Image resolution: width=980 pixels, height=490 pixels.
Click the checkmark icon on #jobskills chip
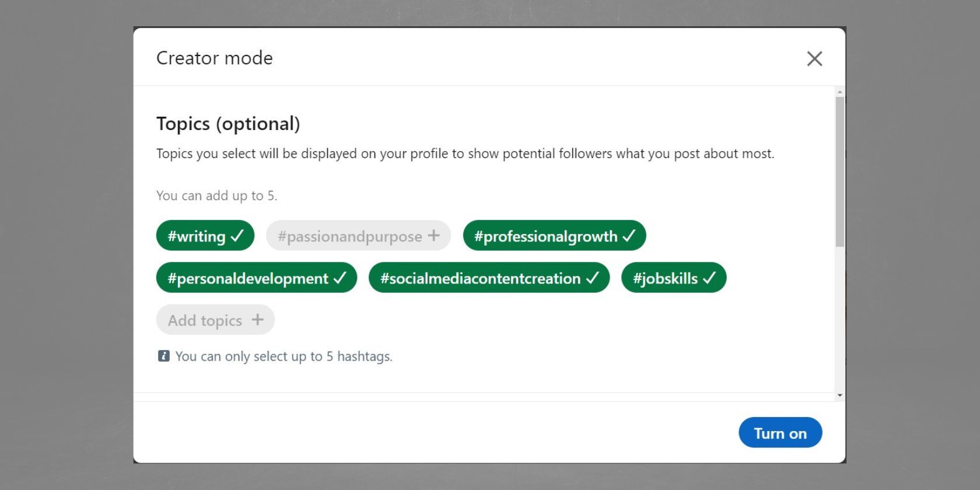click(x=709, y=278)
